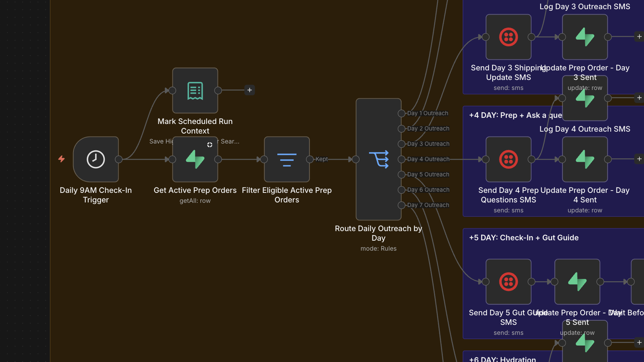Open the Filter Eligible Active Prep Orders node
The image size is (644, 362).
tap(287, 159)
